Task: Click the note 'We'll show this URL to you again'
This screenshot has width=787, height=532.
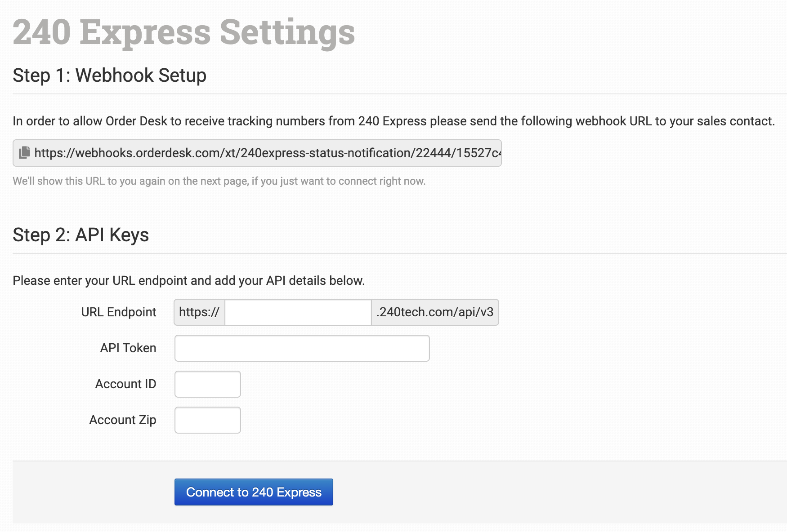Action: tap(219, 181)
